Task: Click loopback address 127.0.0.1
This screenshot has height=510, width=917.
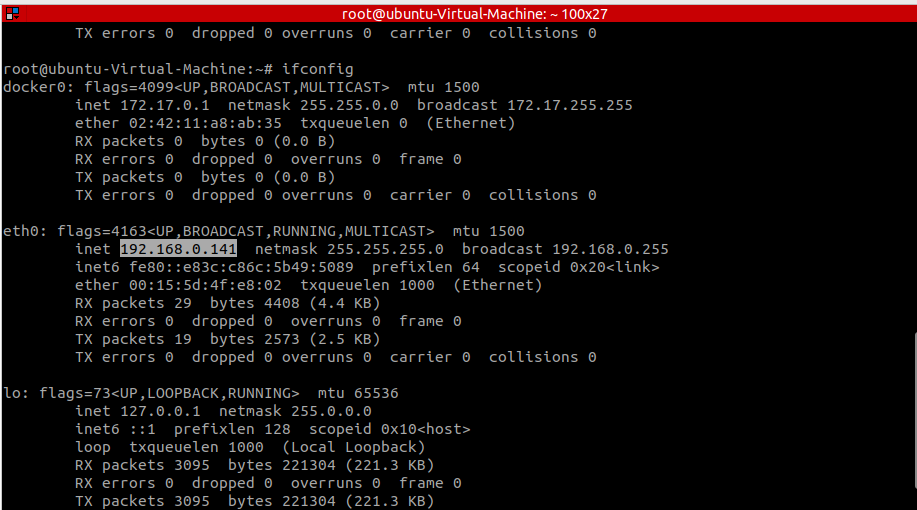Action: 160,411
